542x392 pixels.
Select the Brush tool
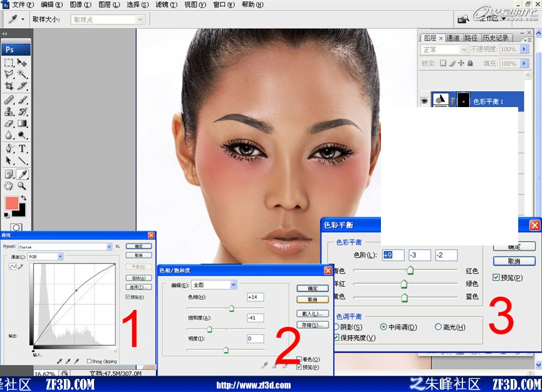click(22, 100)
